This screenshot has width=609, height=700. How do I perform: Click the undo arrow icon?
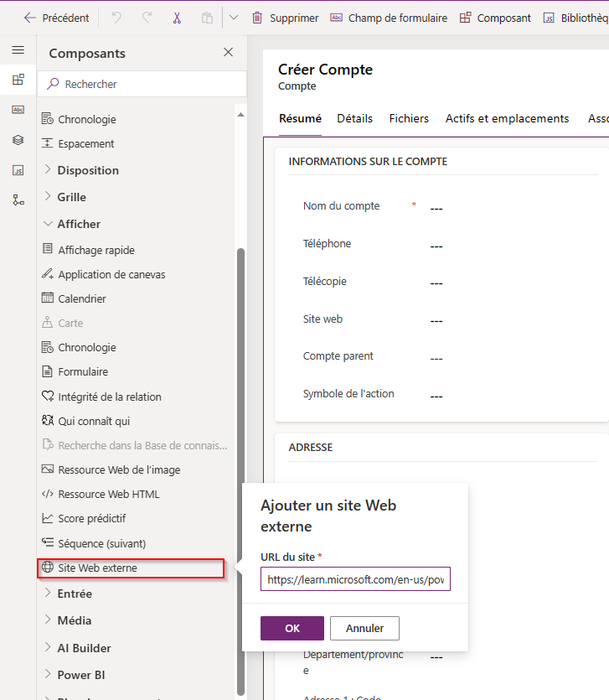click(x=116, y=18)
